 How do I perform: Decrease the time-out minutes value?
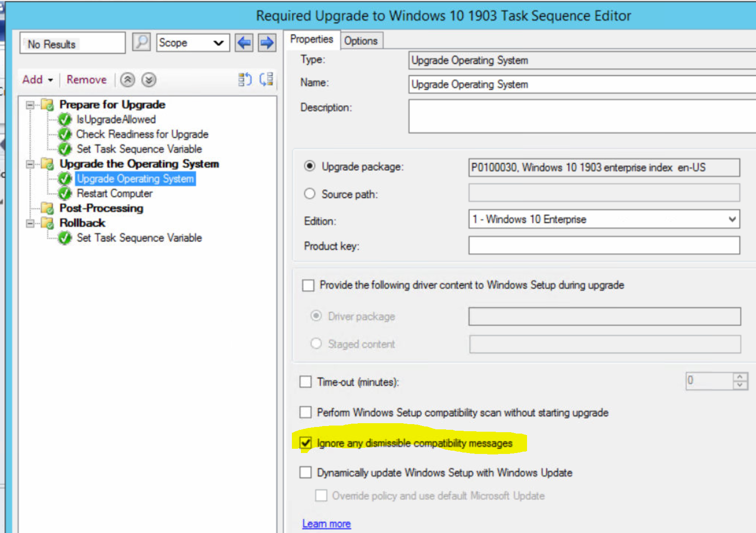coord(740,385)
